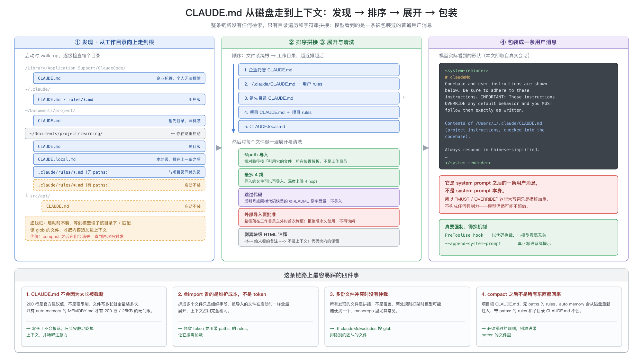Click the '~/Documents/project/' path label
This screenshot has height=364, width=643.
click(50, 110)
